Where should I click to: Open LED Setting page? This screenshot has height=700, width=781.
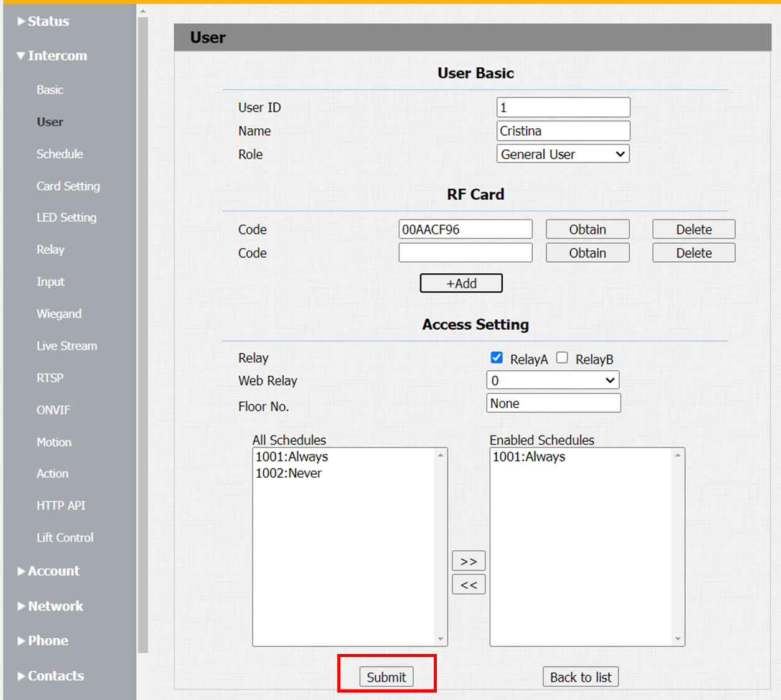coord(67,217)
